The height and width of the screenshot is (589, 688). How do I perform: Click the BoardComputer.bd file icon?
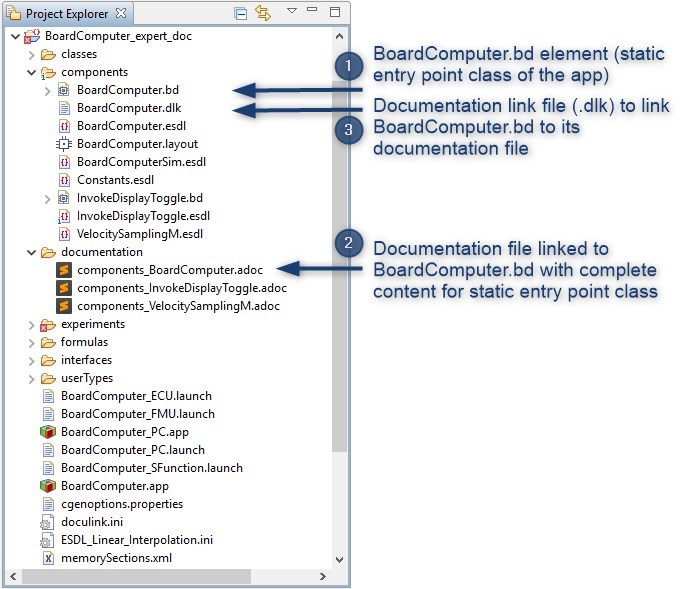(65, 90)
